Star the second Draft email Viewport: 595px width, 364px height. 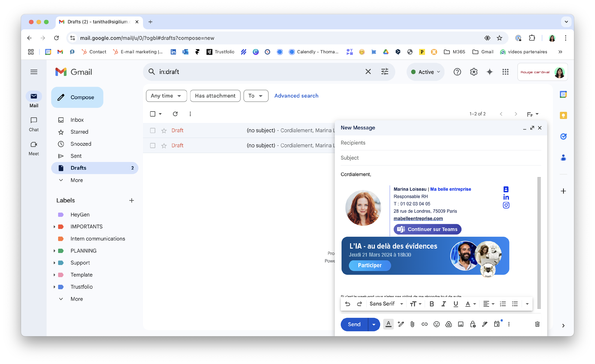(164, 146)
